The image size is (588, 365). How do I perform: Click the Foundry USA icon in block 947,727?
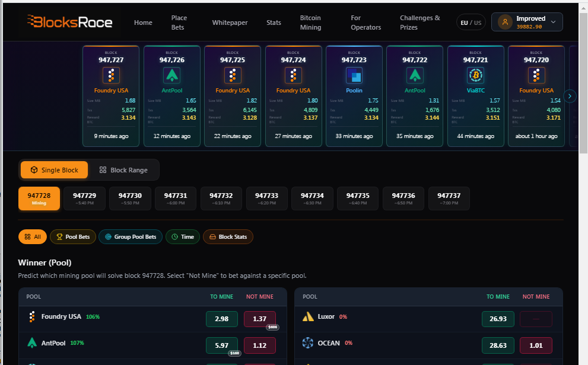pyautogui.click(x=111, y=75)
